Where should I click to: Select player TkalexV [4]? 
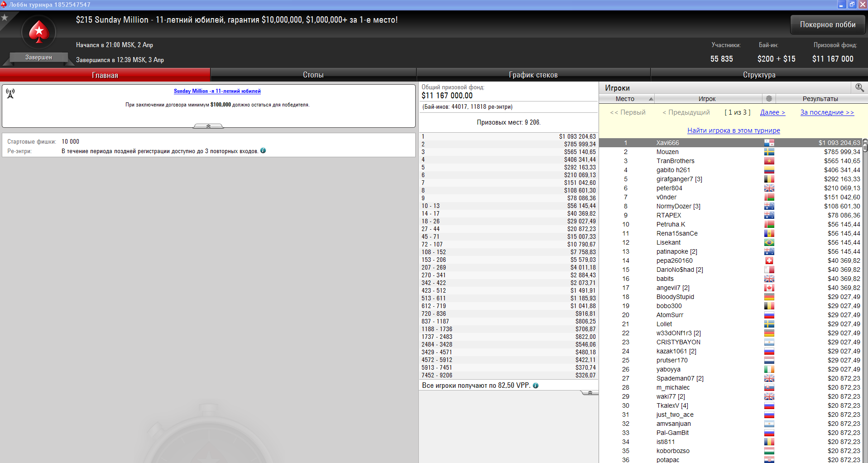click(x=730, y=405)
